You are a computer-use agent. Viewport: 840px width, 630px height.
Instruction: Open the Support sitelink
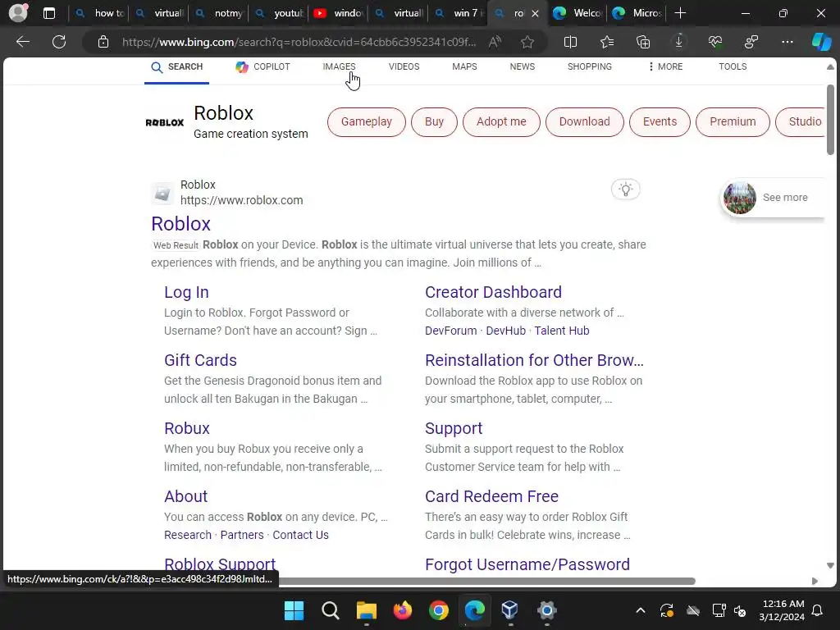tap(454, 428)
